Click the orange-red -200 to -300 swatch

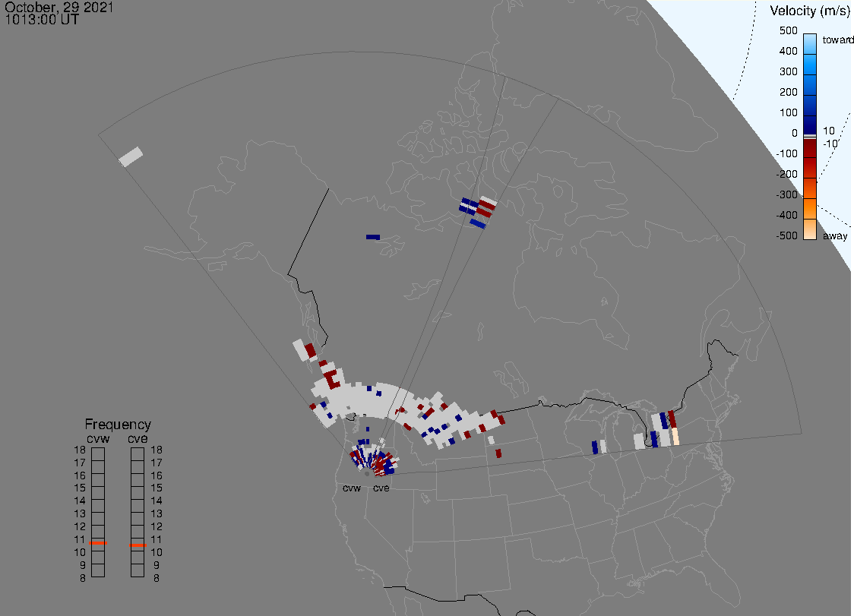tap(810, 188)
